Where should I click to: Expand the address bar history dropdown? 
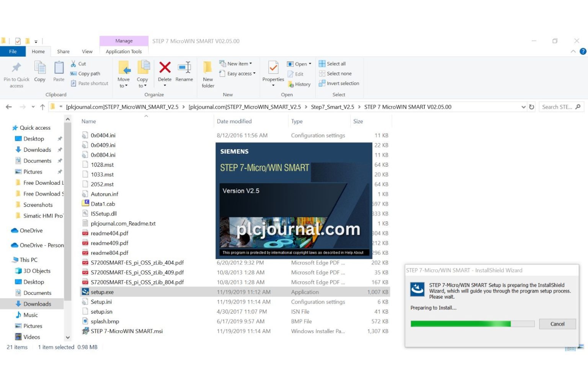click(523, 107)
